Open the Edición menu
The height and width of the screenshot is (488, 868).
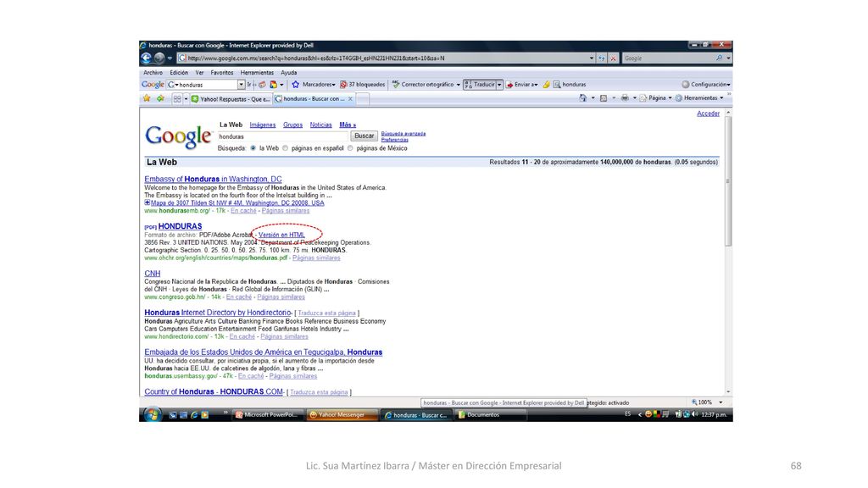tap(179, 73)
